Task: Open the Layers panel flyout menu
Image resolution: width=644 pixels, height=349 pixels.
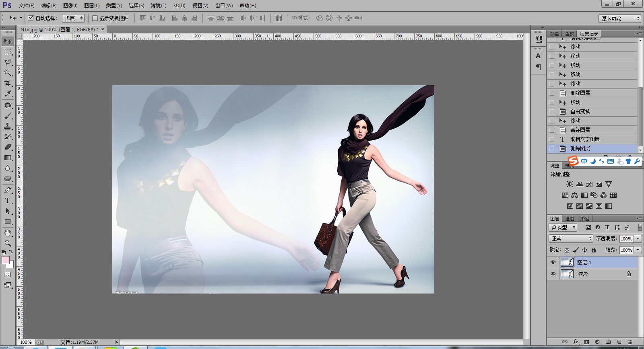Action: point(639,218)
